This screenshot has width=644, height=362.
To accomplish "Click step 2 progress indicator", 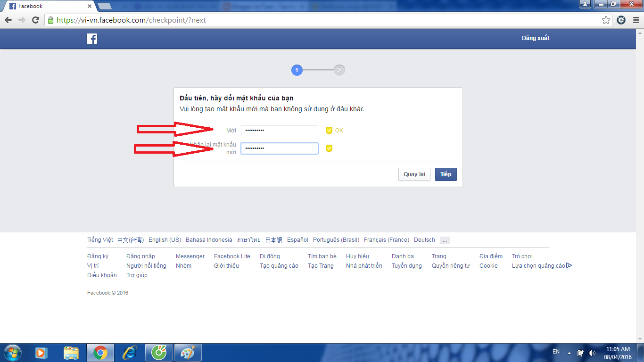I will click(339, 70).
